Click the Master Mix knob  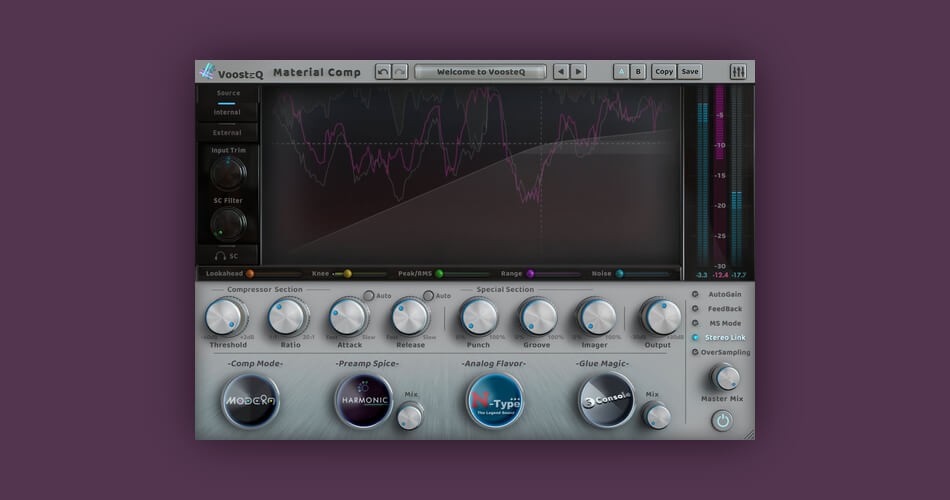click(725, 378)
